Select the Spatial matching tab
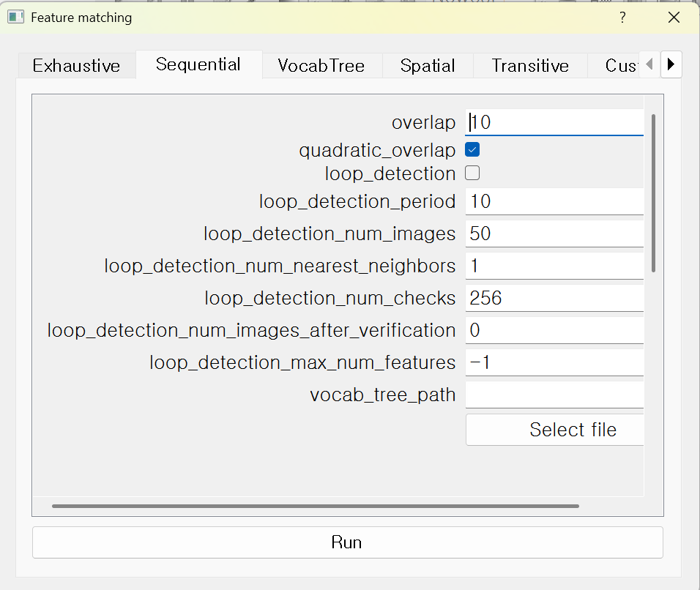Image resolution: width=700 pixels, height=590 pixels. pos(428,66)
